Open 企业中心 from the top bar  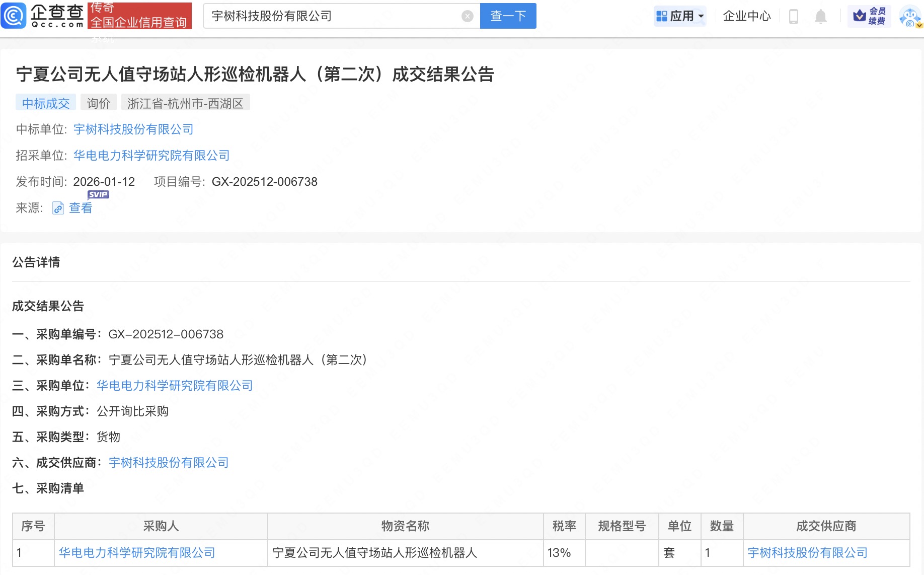pyautogui.click(x=746, y=16)
